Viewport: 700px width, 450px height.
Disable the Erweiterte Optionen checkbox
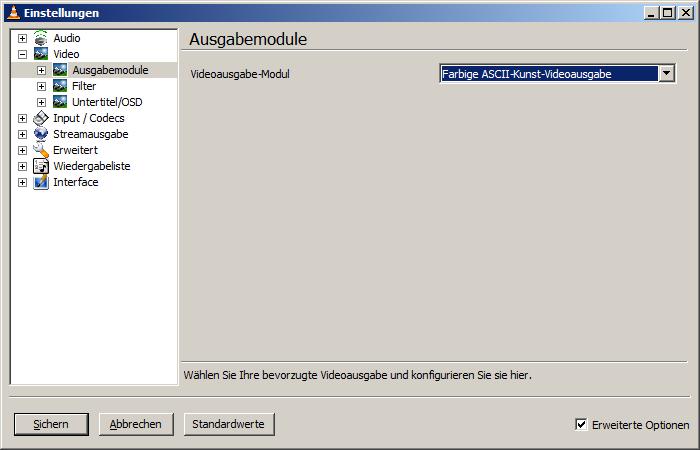(x=581, y=424)
